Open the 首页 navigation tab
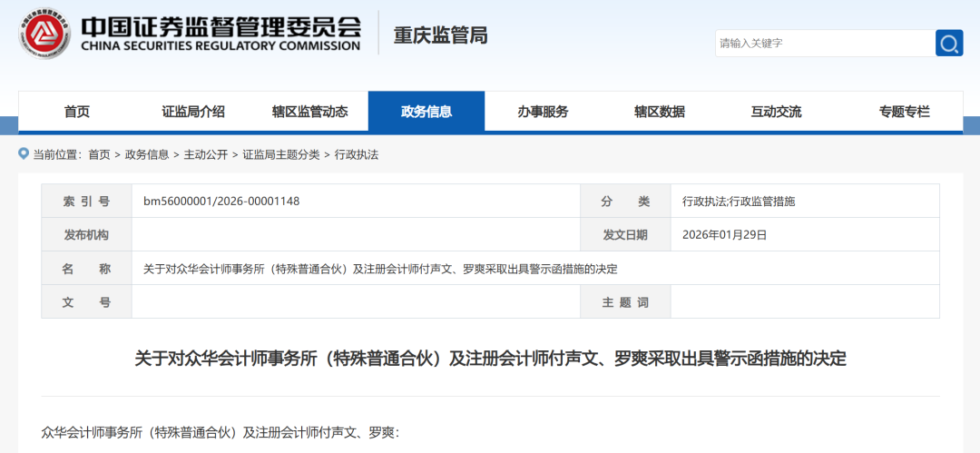 coord(77,112)
